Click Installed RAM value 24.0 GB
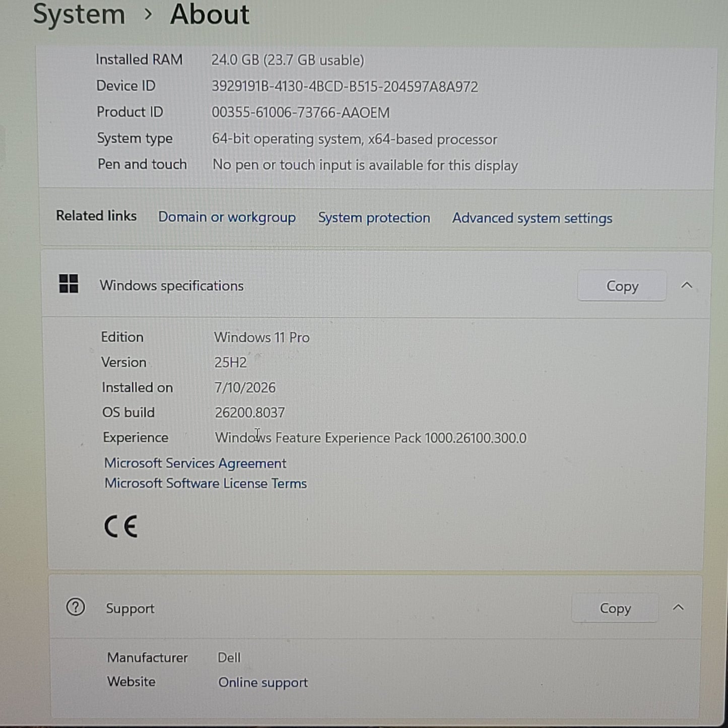 coord(288,60)
